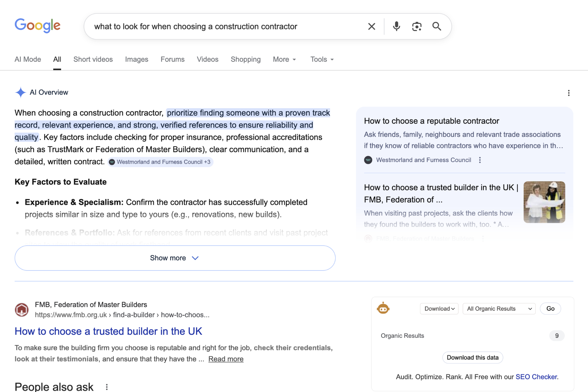The image size is (588, 392).
Task: Click the SEO extension robot icon
Action: click(383, 308)
